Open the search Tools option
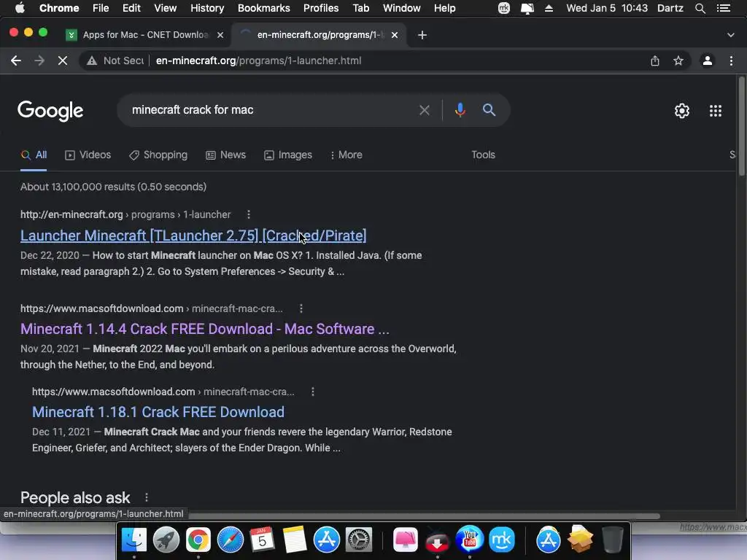747x560 pixels. pos(483,155)
